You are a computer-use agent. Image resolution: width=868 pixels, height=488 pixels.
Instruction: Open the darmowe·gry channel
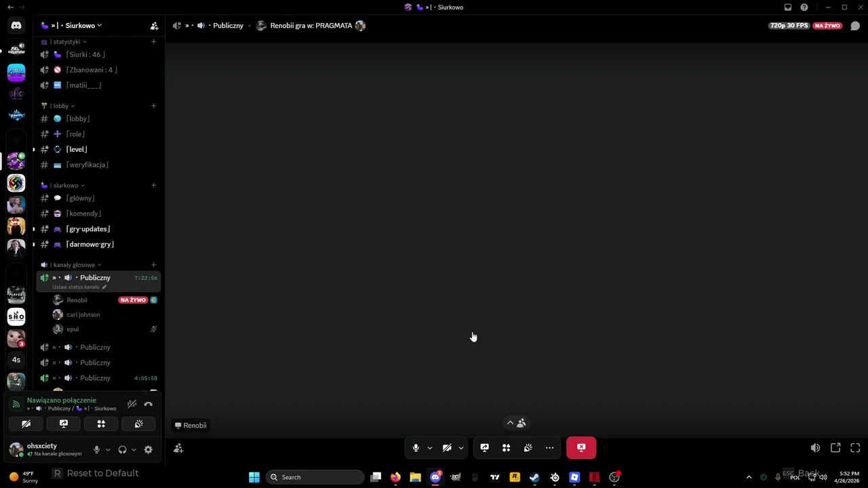99,244
